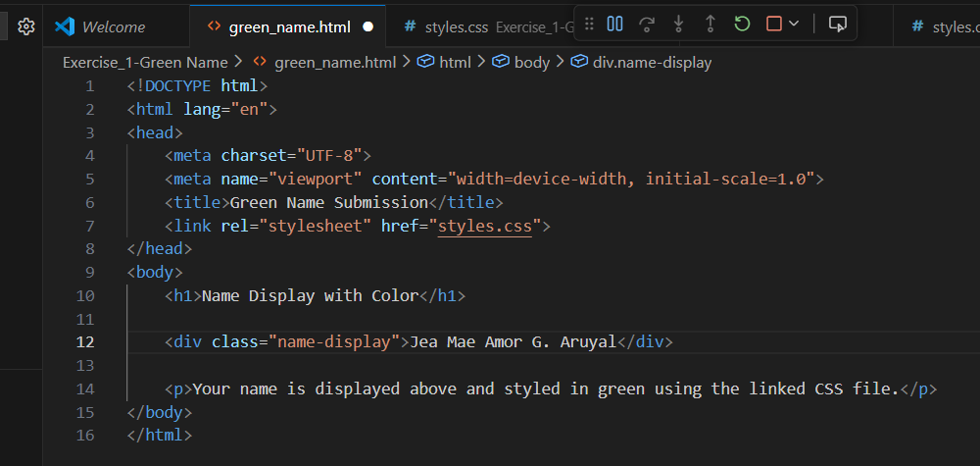
Task: Expand Exercise_1-Green Name breadcrumb folder
Action: coord(145,62)
